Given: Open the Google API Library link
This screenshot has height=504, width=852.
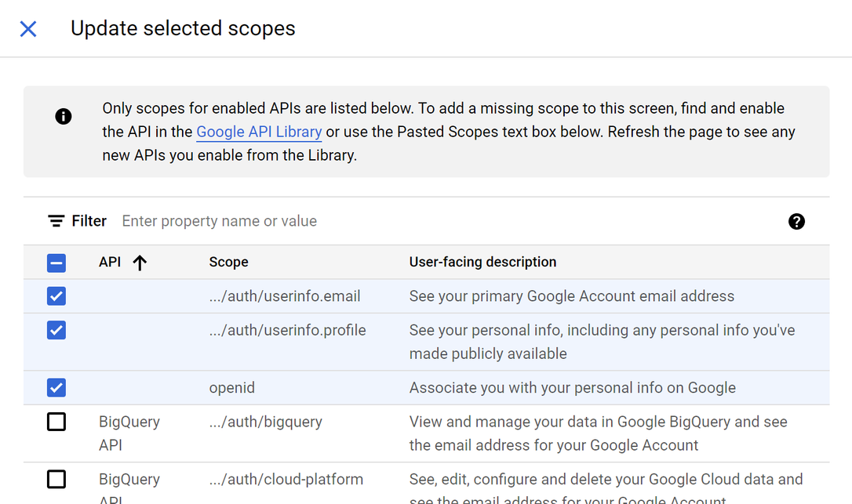Looking at the screenshot, I should [x=259, y=132].
